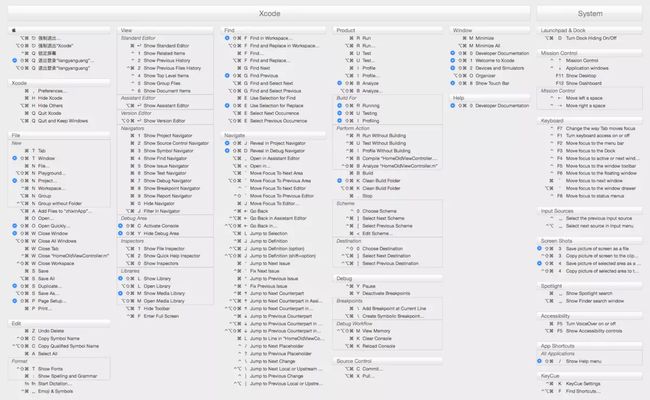Viewport: 650px width, 400px height.
Task: Click the blue marker beside Welcome to Xcode
Action: 453,61
